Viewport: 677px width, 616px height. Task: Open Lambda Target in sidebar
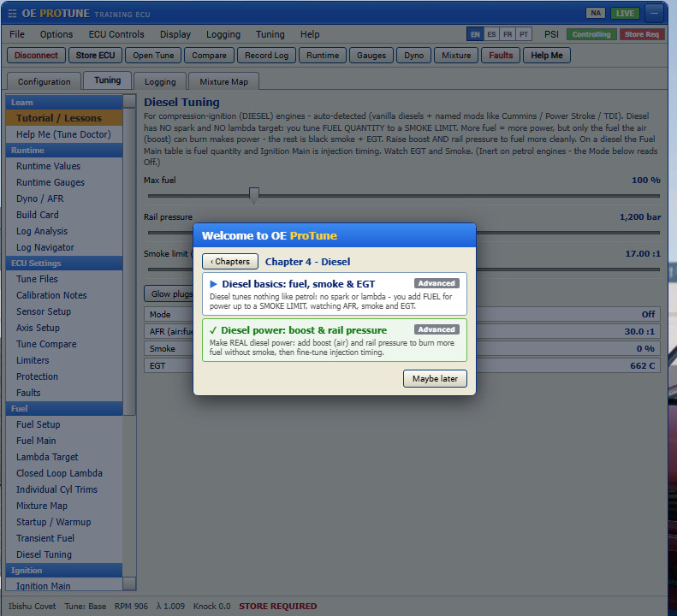click(x=64, y=457)
